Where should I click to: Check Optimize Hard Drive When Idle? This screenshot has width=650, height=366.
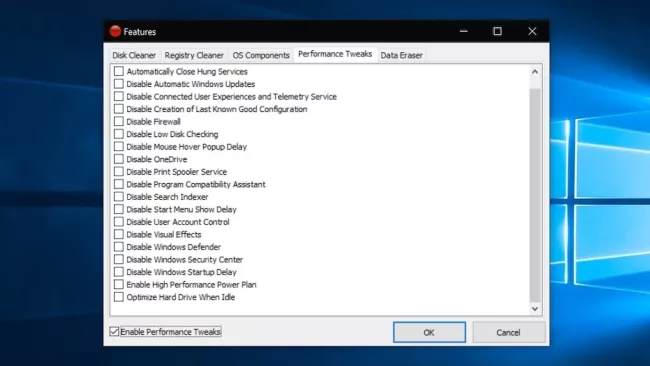point(119,297)
